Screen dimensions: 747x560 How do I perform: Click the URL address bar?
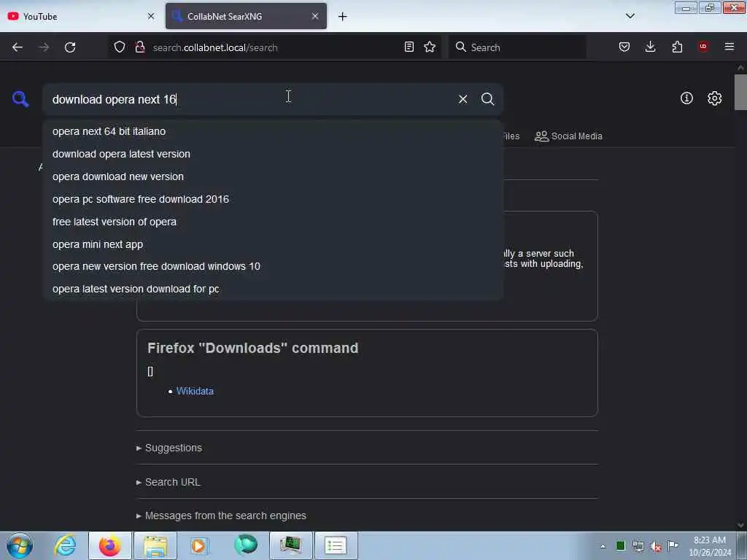[x=276, y=47]
